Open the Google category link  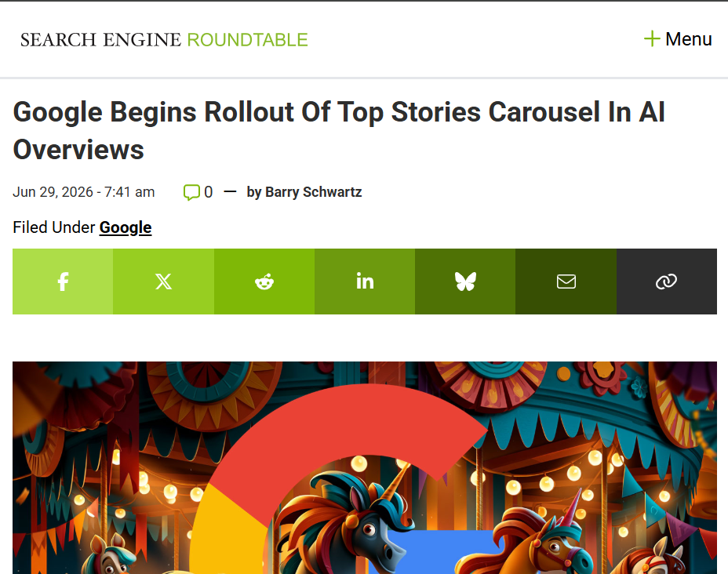pos(126,227)
